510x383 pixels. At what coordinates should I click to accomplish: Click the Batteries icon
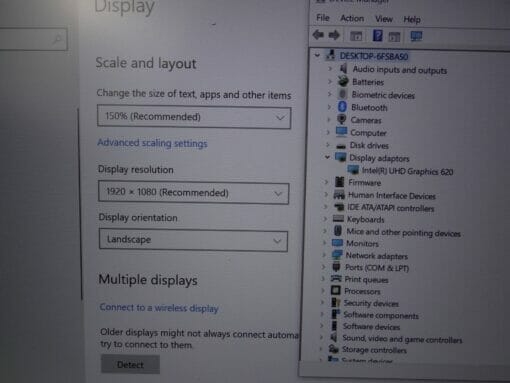(x=343, y=81)
